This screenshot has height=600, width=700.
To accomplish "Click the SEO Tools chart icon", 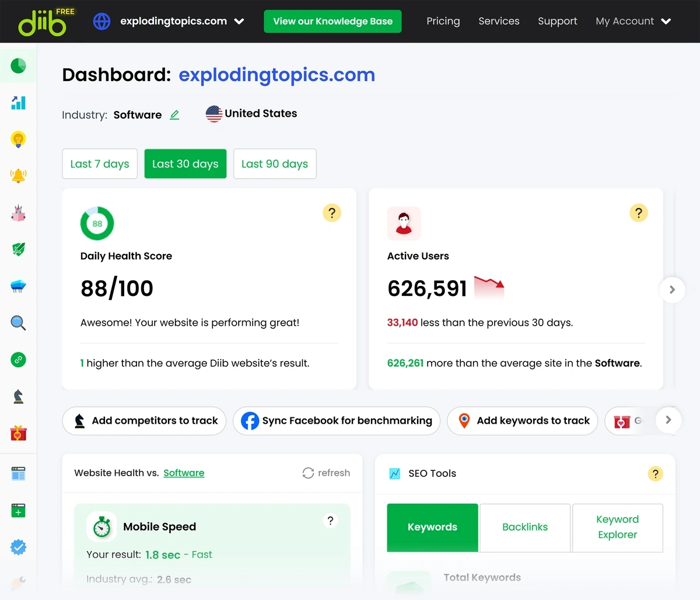I will [x=395, y=473].
